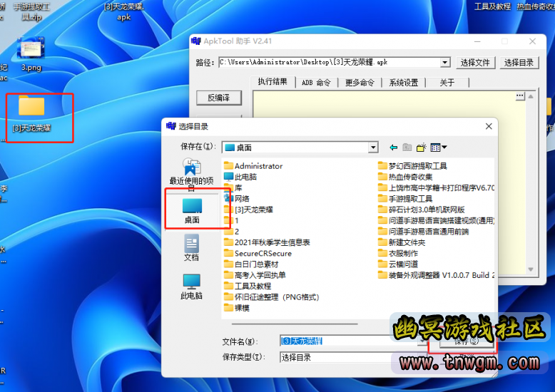Switch to the 更多命令 tab
555x392 pixels.
coord(360,83)
